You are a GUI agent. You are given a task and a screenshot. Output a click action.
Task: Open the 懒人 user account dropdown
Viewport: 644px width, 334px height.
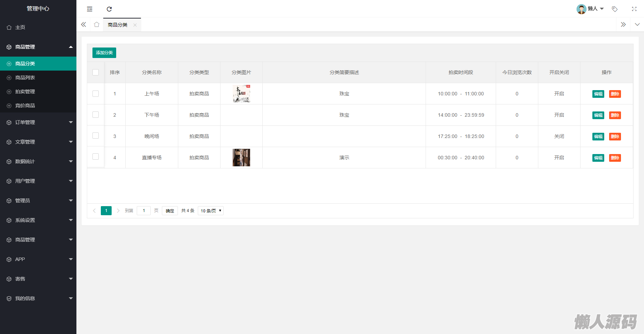(x=590, y=9)
